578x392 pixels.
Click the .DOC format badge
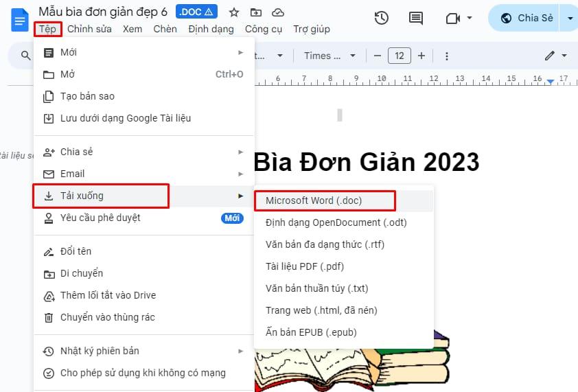196,12
